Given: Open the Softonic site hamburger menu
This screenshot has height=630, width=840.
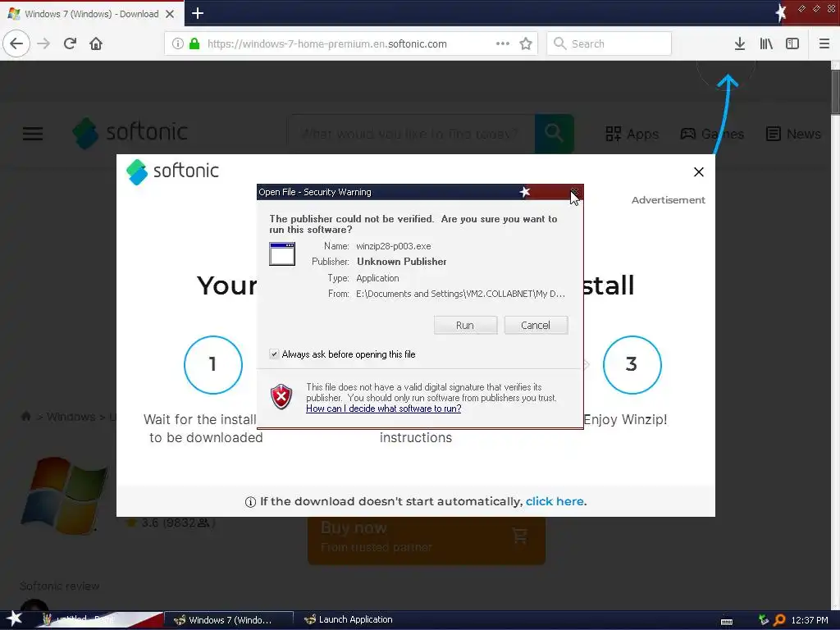Looking at the screenshot, I should [33, 134].
